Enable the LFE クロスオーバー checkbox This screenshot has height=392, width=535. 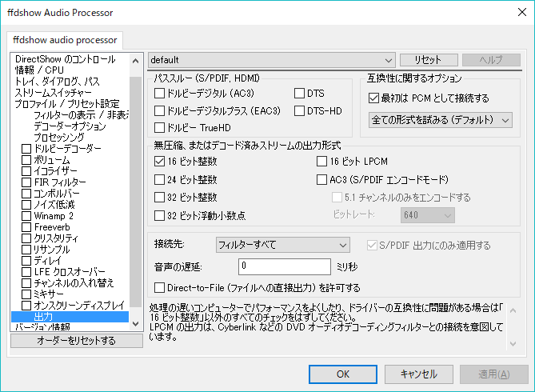[26, 272]
